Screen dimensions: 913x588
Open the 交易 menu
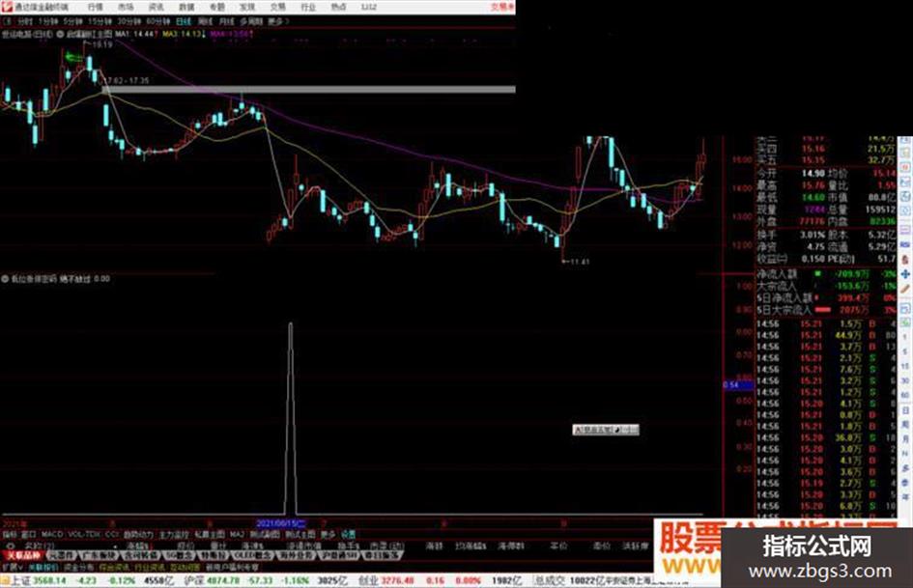(x=277, y=7)
